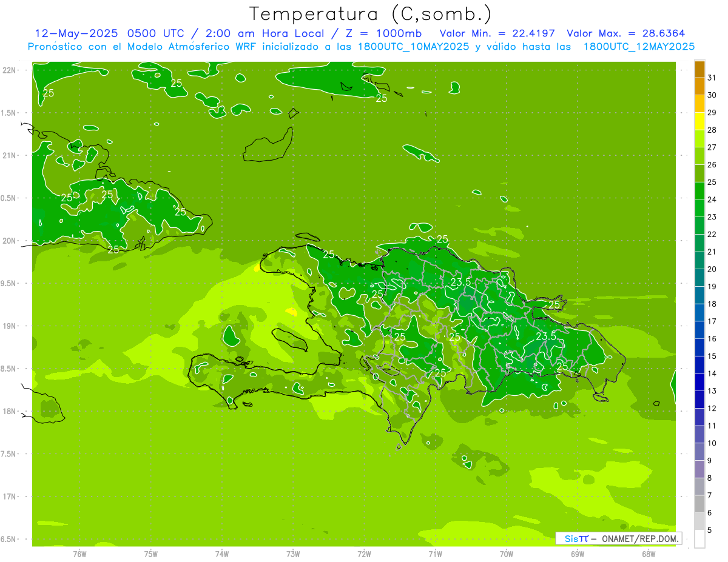Click the valid-until time '1800UTC_12MAY2025'
728x562 pixels.
pyautogui.click(x=639, y=46)
